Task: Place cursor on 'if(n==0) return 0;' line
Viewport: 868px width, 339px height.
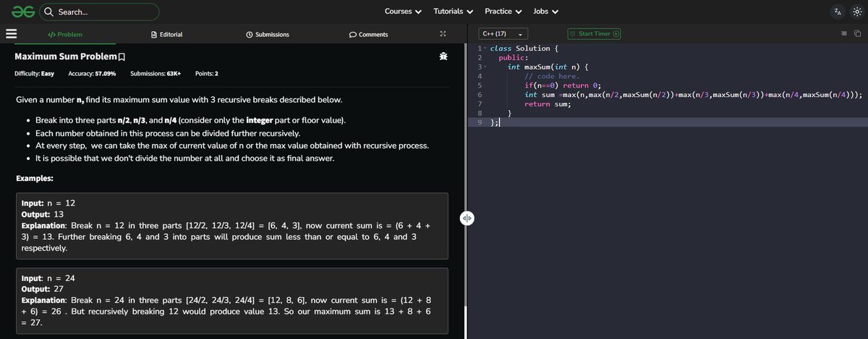Action: pyautogui.click(x=563, y=85)
